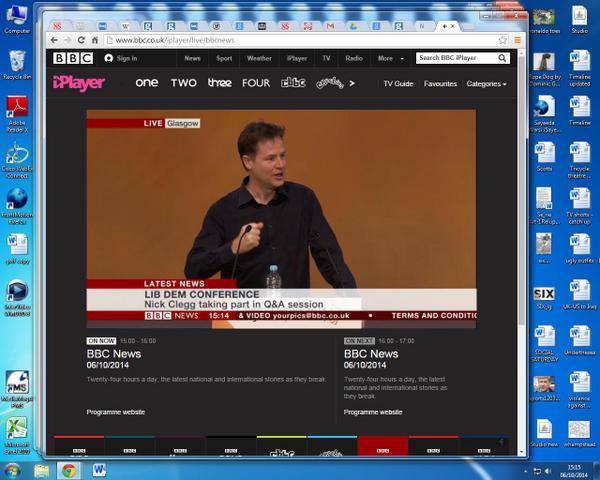Open Programme website under On Now
Image resolution: width=600 pixels, height=480 pixels.
click(x=116, y=412)
